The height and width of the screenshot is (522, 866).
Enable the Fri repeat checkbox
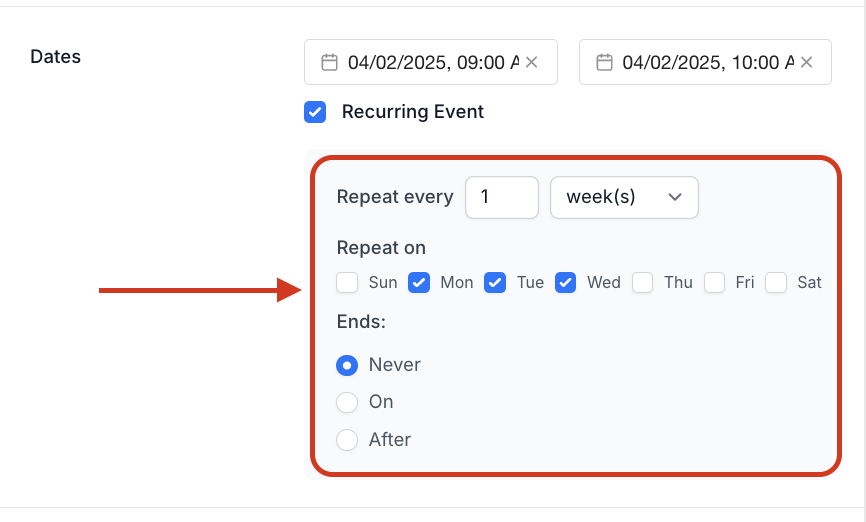click(714, 282)
